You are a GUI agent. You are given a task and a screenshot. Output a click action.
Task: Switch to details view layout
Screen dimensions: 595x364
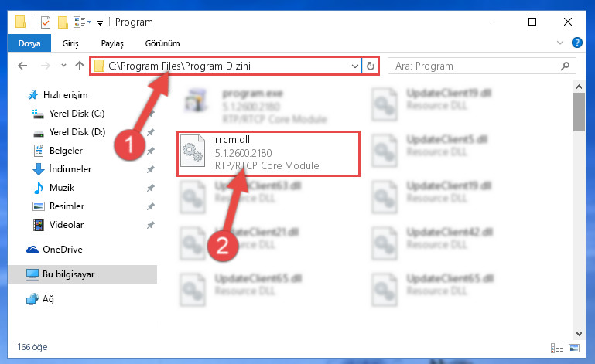click(556, 348)
